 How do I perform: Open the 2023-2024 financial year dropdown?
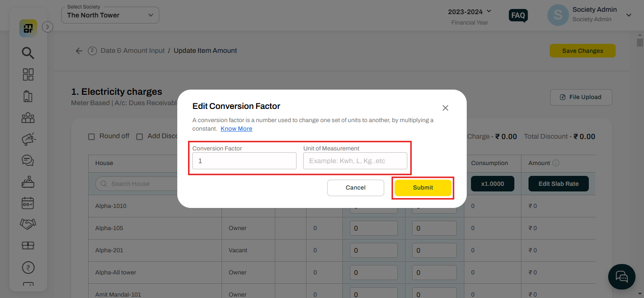coord(470,11)
